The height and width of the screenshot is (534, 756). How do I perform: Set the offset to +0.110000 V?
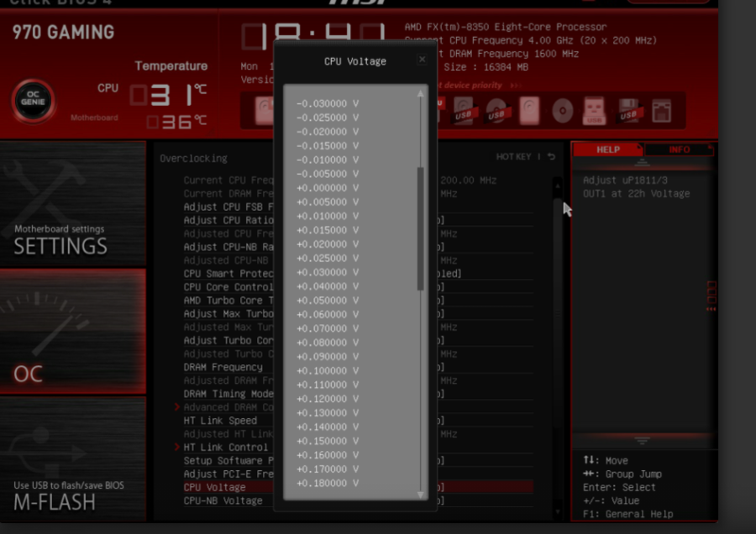click(x=328, y=385)
